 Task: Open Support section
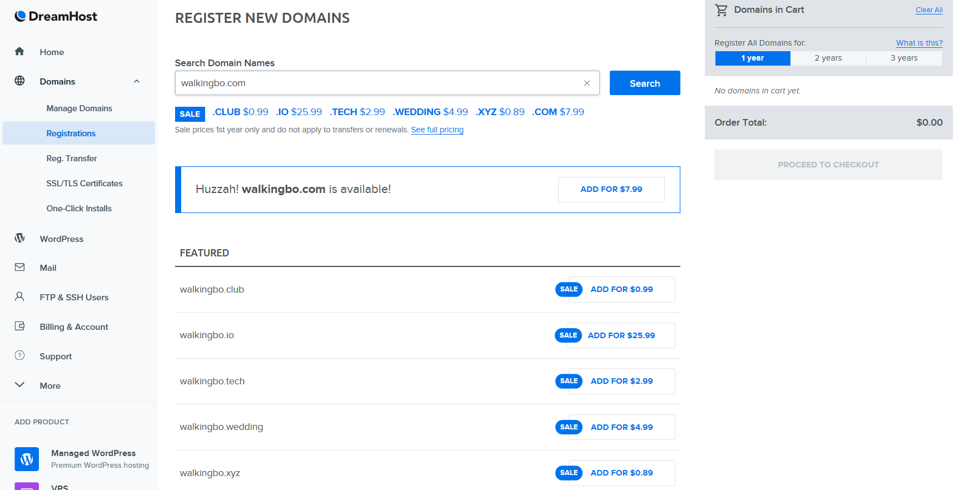(56, 357)
